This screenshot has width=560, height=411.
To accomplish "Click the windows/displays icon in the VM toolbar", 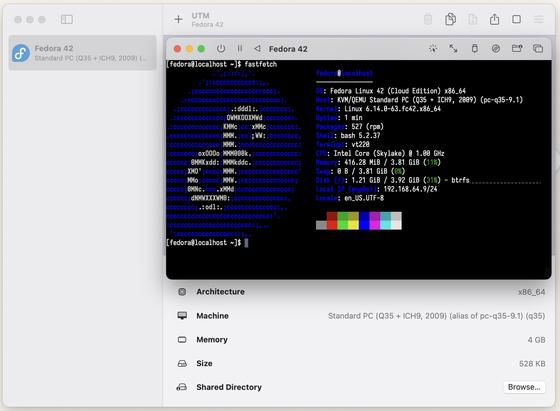I will (538, 48).
